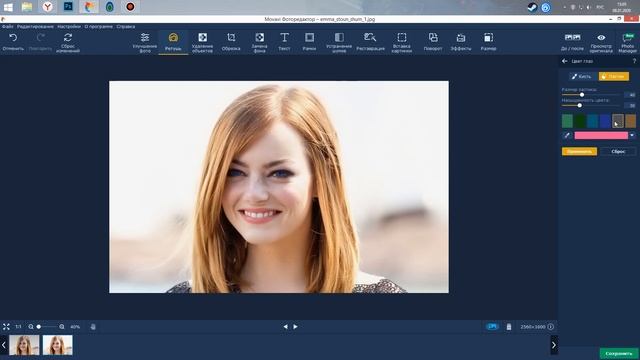Zoom out with the left magnifier icon
The image size is (640, 360).
(31, 327)
